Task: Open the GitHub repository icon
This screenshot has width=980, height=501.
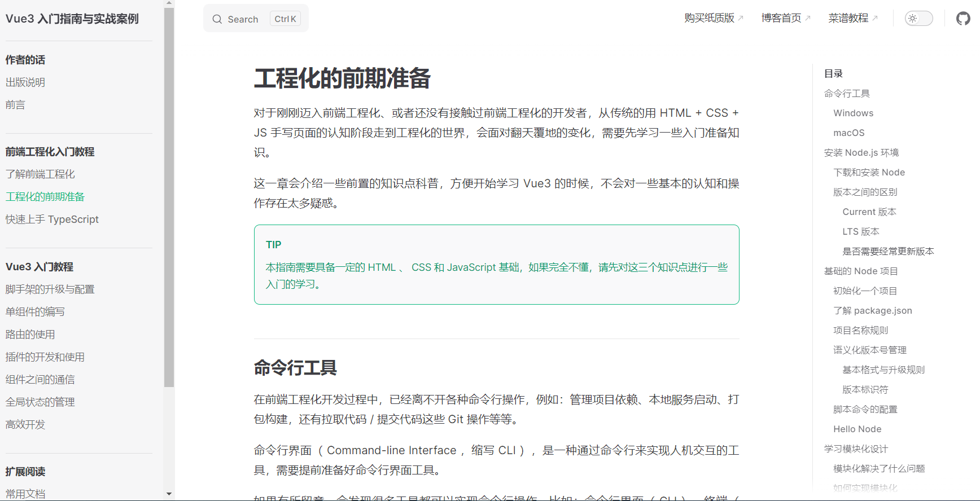Action: (x=963, y=19)
